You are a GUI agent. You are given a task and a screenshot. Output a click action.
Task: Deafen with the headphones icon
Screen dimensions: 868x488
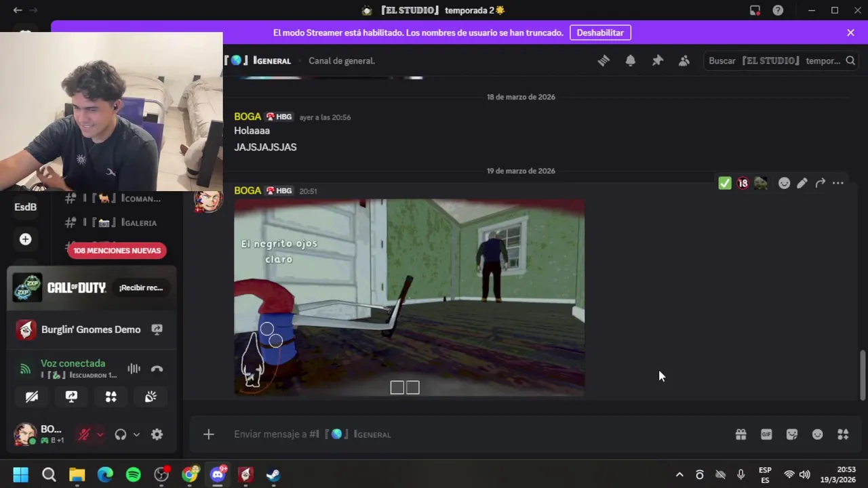click(x=121, y=434)
